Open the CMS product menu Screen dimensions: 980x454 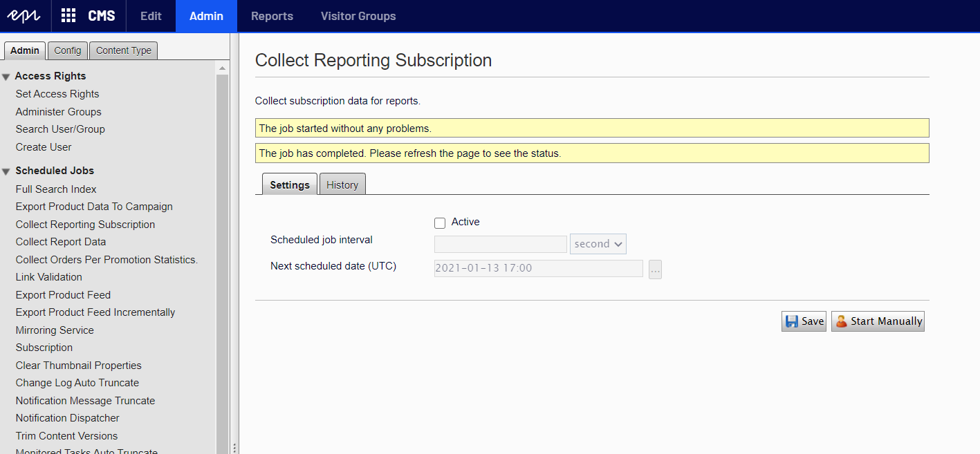[102, 16]
